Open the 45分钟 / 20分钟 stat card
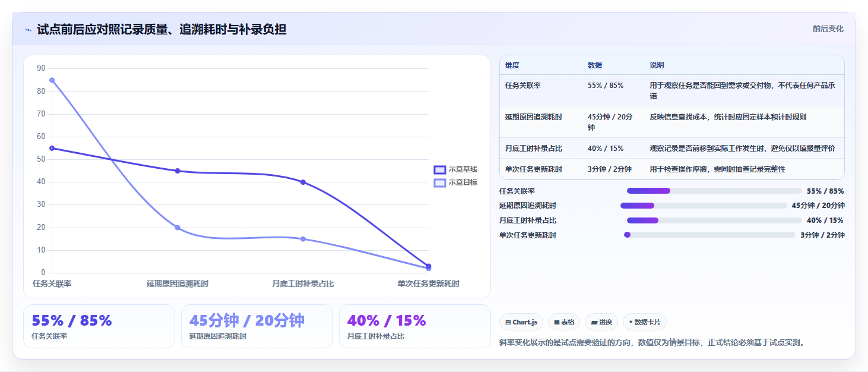Viewport: 868px width, 372px height. (x=257, y=326)
